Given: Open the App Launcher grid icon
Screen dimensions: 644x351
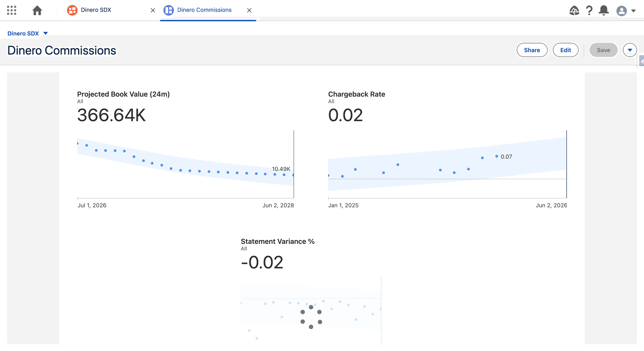Looking at the screenshot, I should point(11,10).
